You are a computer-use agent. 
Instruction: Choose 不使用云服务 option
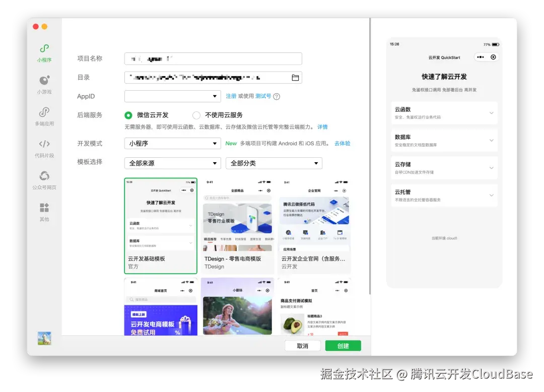coord(196,115)
